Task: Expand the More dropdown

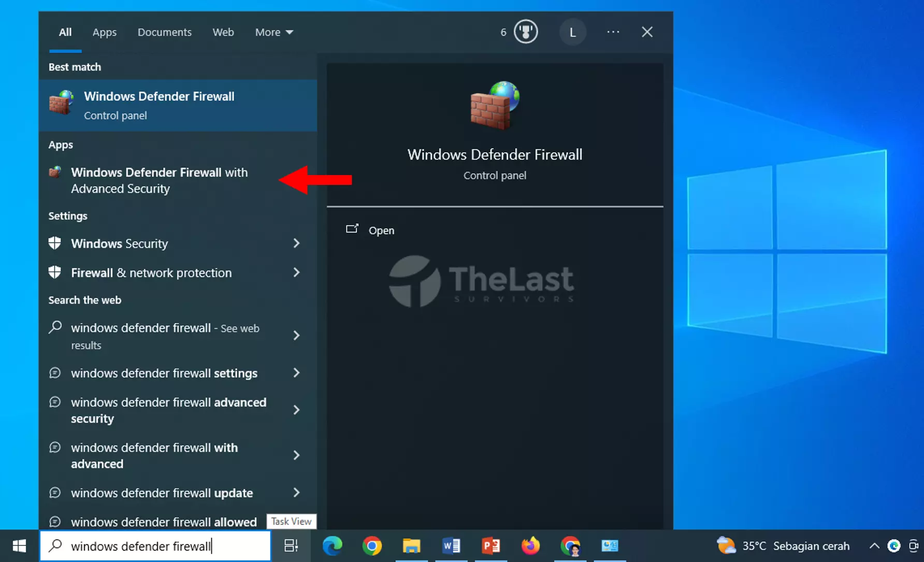Action: point(274,32)
